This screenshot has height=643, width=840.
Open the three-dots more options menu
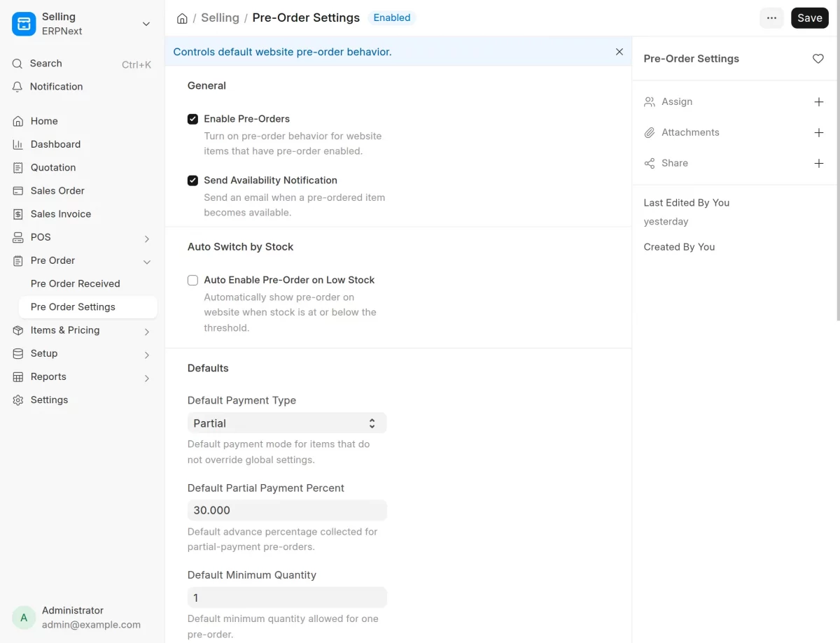coord(771,18)
